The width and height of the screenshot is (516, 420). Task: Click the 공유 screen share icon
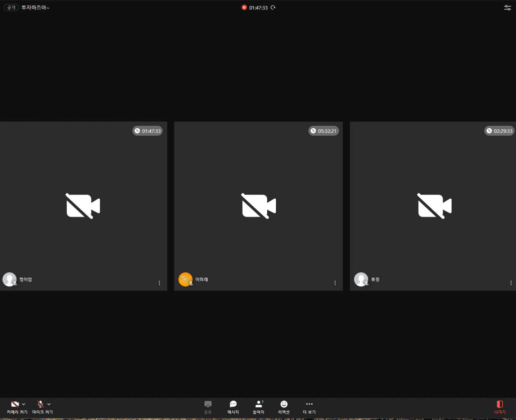point(208,407)
